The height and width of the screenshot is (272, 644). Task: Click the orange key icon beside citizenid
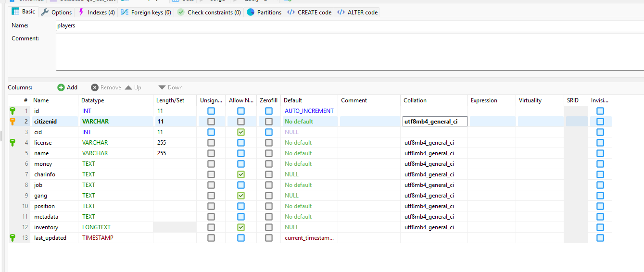tap(13, 122)
